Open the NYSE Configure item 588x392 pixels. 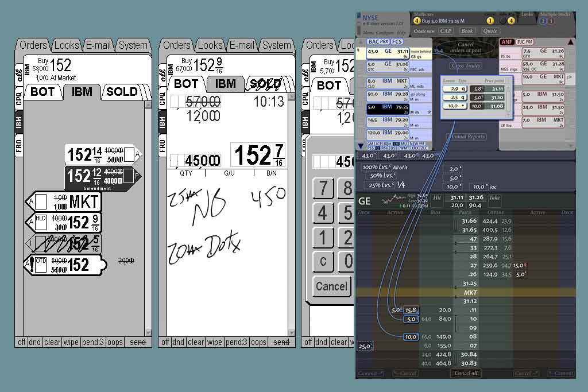tap(385, 33)
